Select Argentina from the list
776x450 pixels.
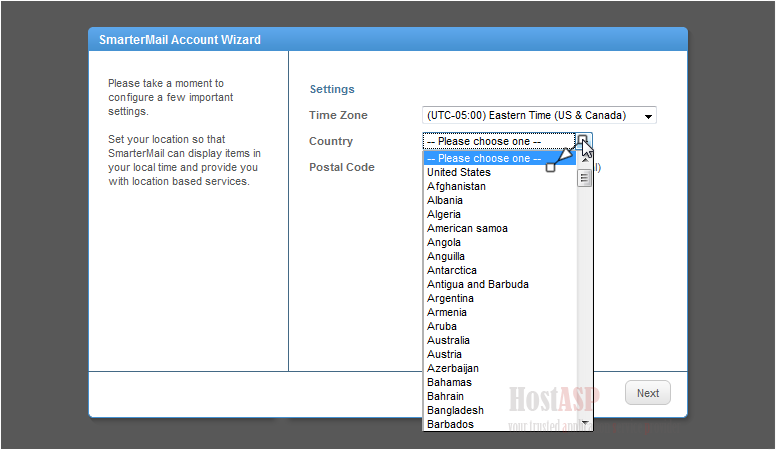451,298
